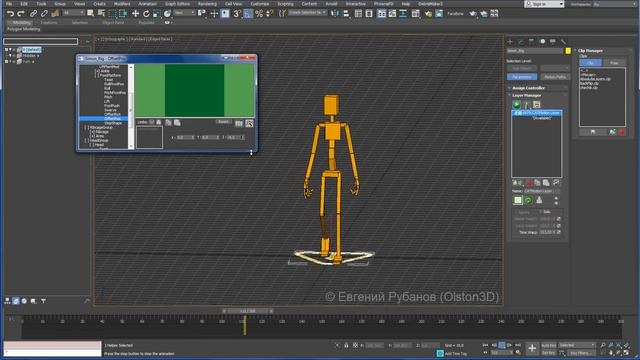Open the reference coordinate system dropdown
The height and width of the screenshot is (360, 640).
[184, 13]
